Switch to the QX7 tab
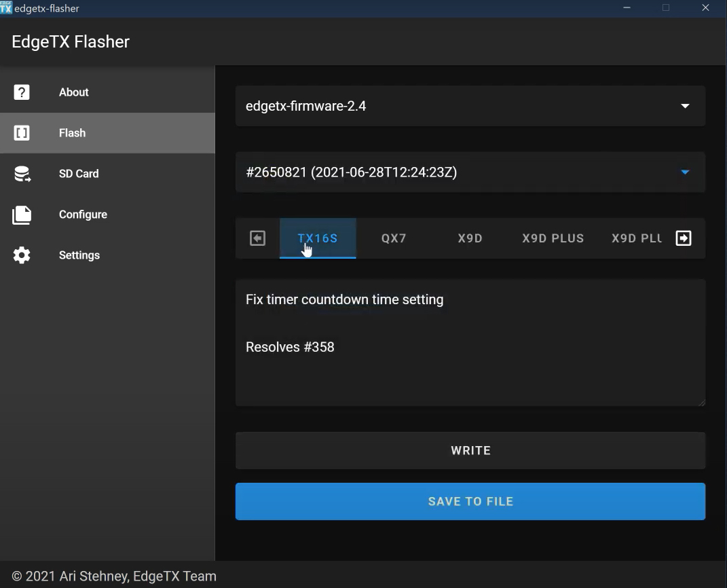 coord(394,238)
